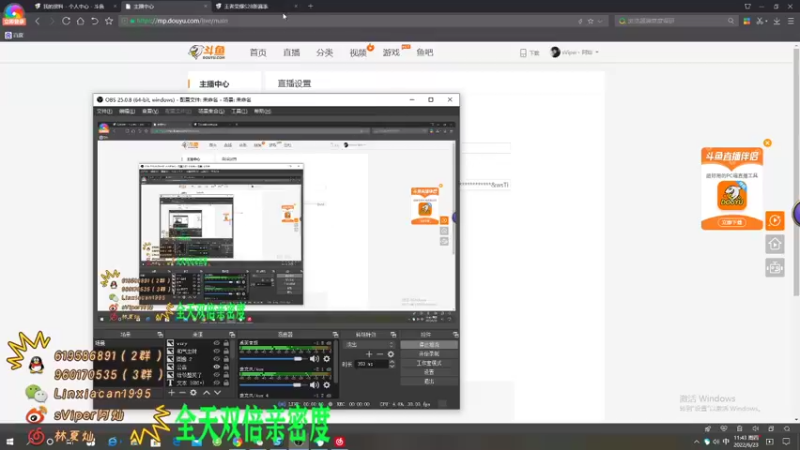Click 立即下载 on 斗鱼直播伴侣 card
This screenshot has width=800, height=450.
[x=732, y=222]
